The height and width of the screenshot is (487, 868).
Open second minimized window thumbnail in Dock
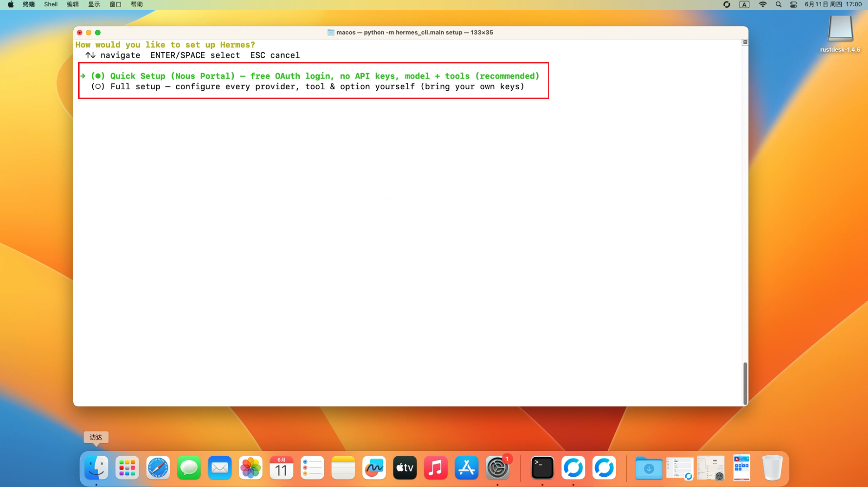coord(711,468)
